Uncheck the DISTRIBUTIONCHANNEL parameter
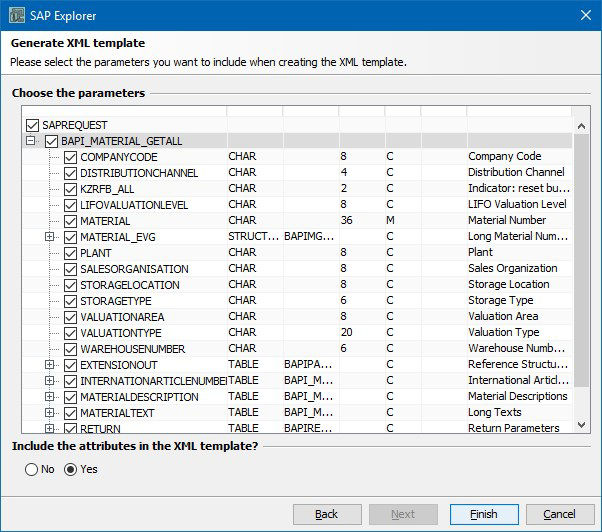Viewport: 602px width, 532px height. tap(70, 173)
